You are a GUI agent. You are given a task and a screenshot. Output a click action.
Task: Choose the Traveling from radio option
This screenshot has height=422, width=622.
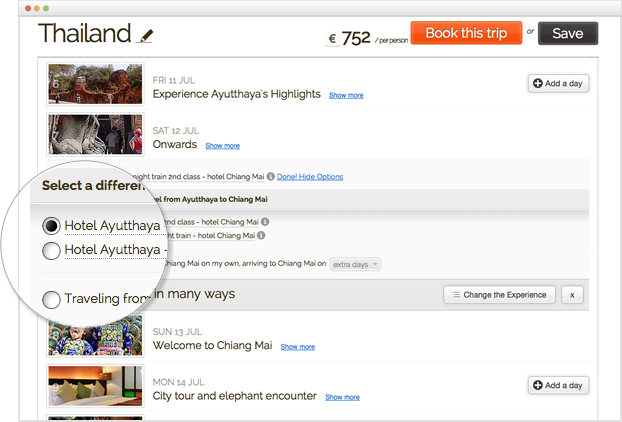51,298
